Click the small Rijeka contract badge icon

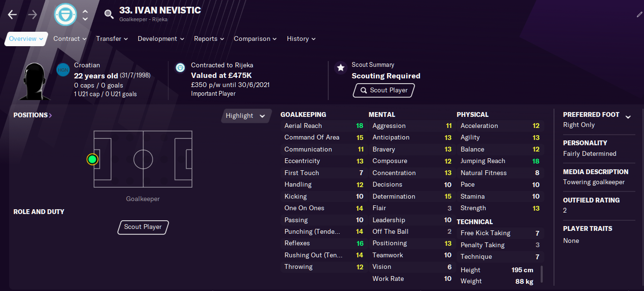pyautogui.click(x=180, y=67)
